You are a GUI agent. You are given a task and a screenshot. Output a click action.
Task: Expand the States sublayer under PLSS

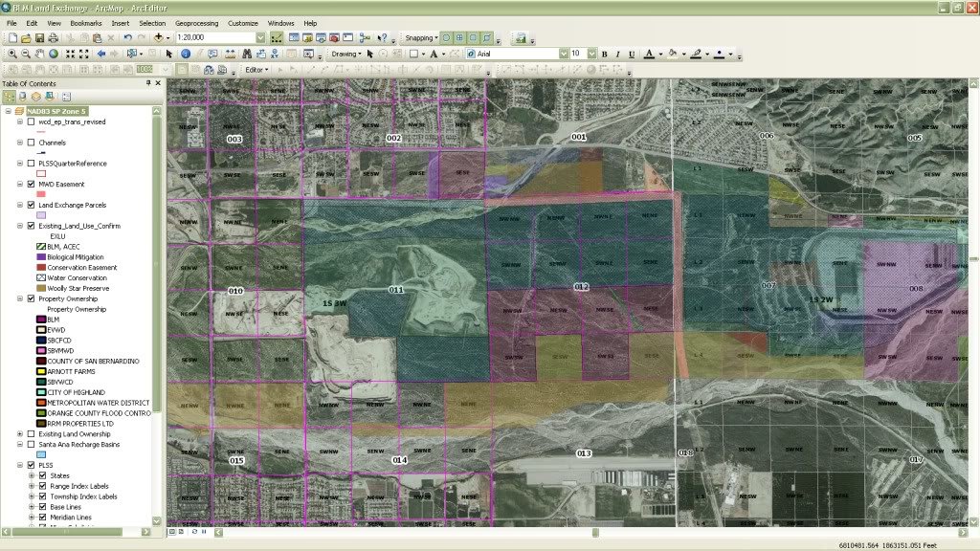click(x=32, y=476)
